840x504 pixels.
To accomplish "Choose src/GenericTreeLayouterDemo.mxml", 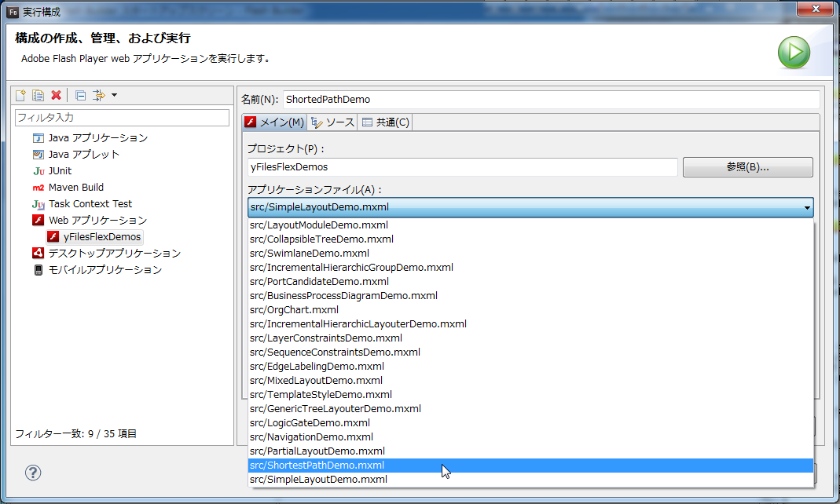I will [530, 409].
